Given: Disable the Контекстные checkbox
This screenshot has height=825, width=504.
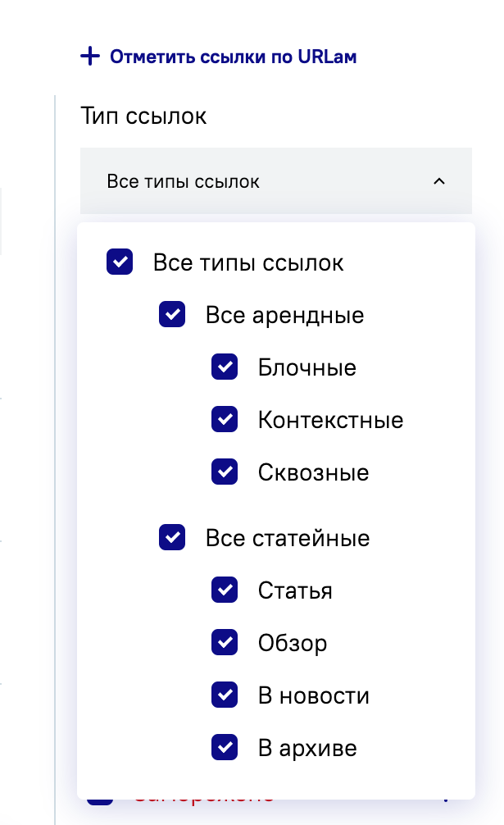Looking at the screenshot, I should pyautogui.click(x=225, y=420).
